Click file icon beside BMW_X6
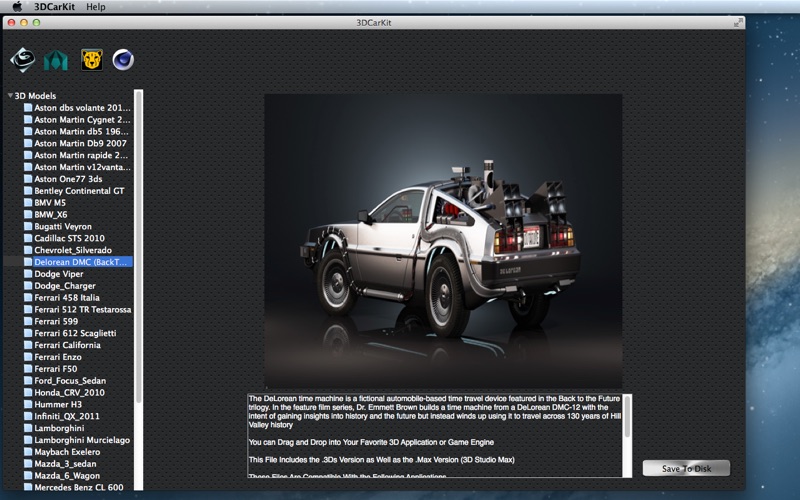 click(x=28, y=214)
